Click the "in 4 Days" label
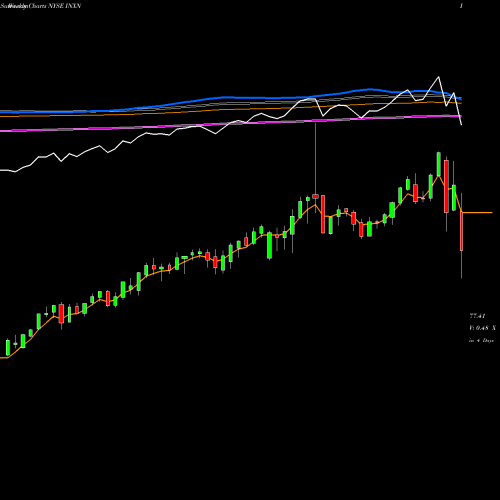This screenshot has height=500, width=500. coord(481,340)
